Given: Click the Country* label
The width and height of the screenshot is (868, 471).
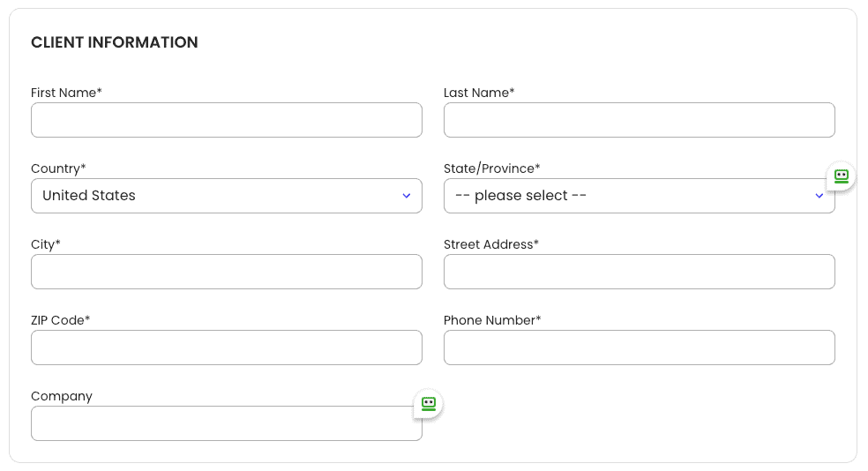Looking at the screenshot, I should tap(58, 168).
